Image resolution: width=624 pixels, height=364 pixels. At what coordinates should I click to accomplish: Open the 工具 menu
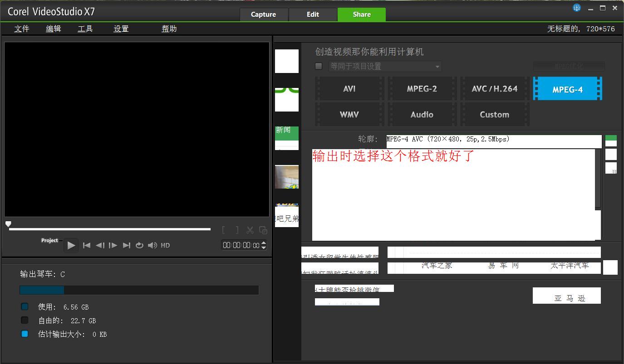(x=85, y=29)
